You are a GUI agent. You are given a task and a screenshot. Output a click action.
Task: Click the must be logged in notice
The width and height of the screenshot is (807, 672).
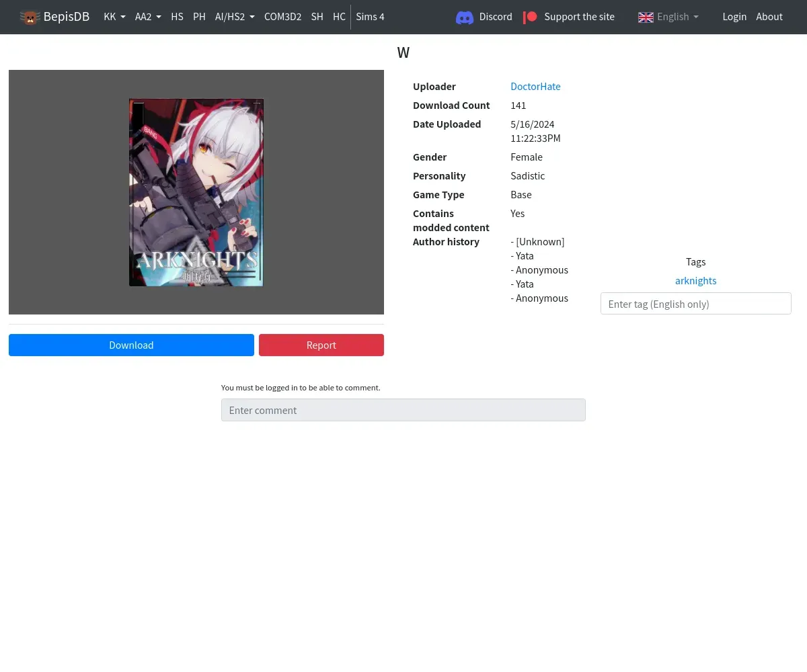point(301,388)
